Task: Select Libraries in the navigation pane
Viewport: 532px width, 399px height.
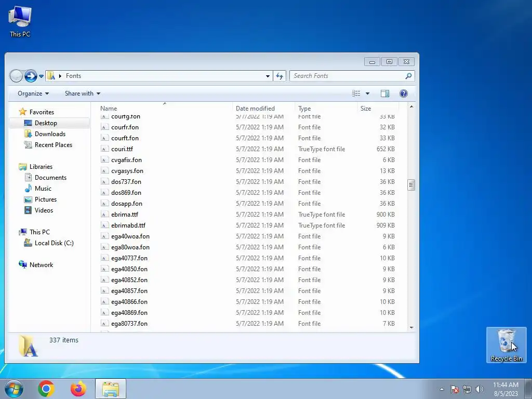Action: tap(36, 167)
